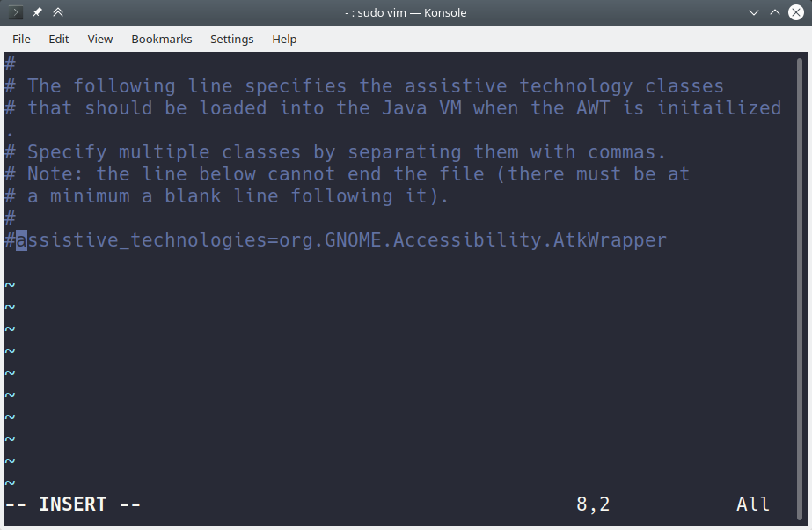This screenshot has width=812, height=530.
Task: Click the assistive_technologies line in vim
Action: (x=334, y=239)
